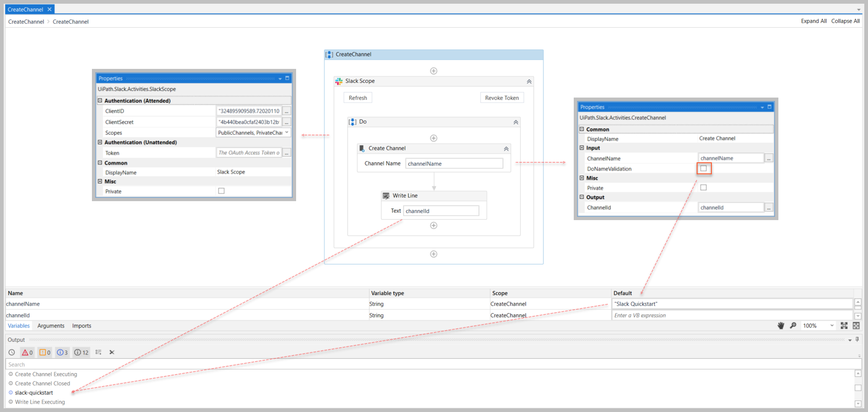Click the icon beside the slack-quickstart output row

(x=11, y=393)
